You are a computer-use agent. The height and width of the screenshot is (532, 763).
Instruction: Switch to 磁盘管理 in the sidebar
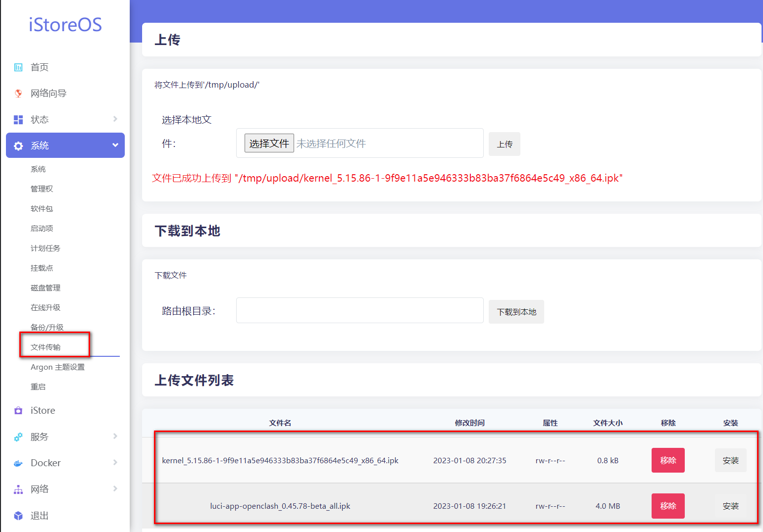tap(45, 288)
